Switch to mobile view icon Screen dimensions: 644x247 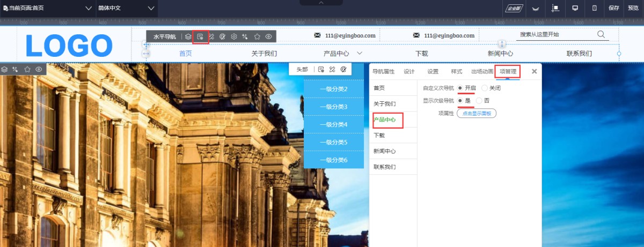594,8
